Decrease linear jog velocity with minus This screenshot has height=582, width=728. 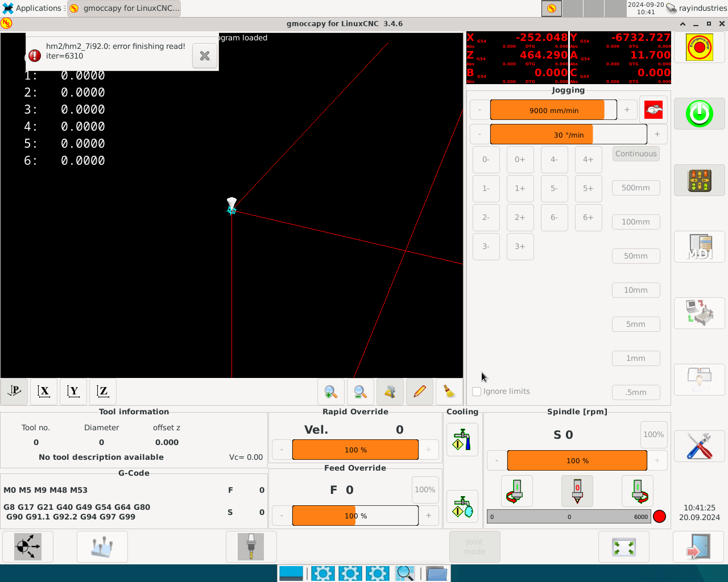tap(480, 110)
